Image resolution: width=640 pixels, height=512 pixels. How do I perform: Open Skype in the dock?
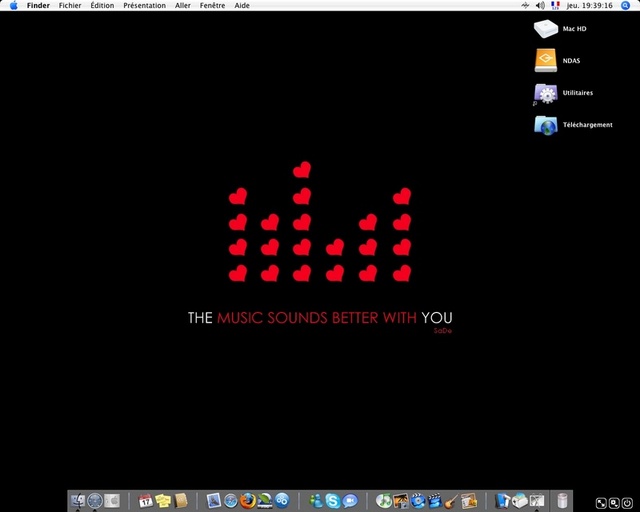pos(332,500)
